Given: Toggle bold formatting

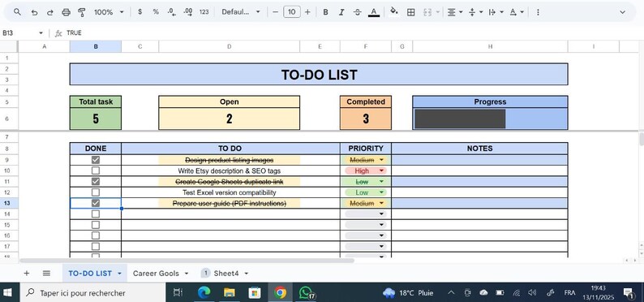Looking at the screenshot, I should click(325, 12).
